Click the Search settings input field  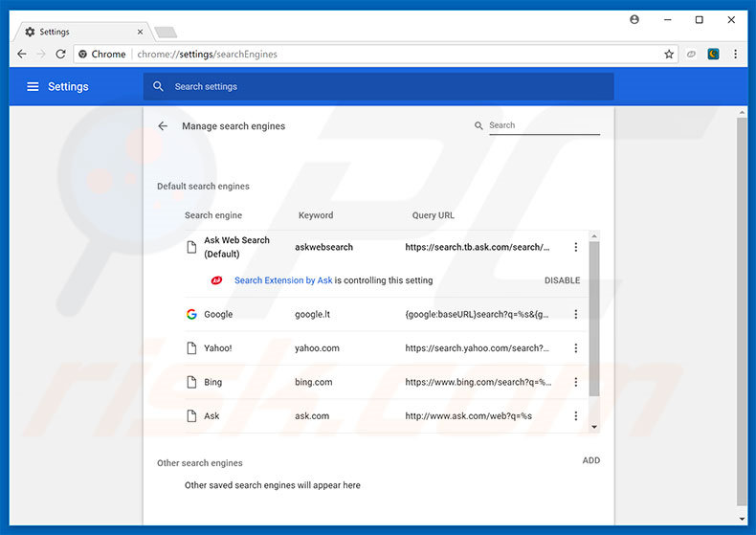(x=379, y=87)
